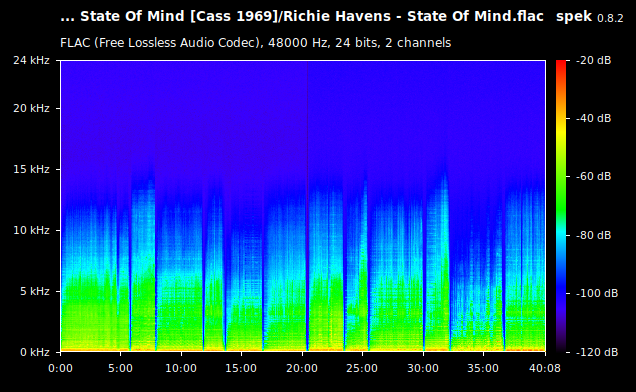Click the 15:00 time axis label
Viewport: 636px width, 392px height.
[241, 368]
